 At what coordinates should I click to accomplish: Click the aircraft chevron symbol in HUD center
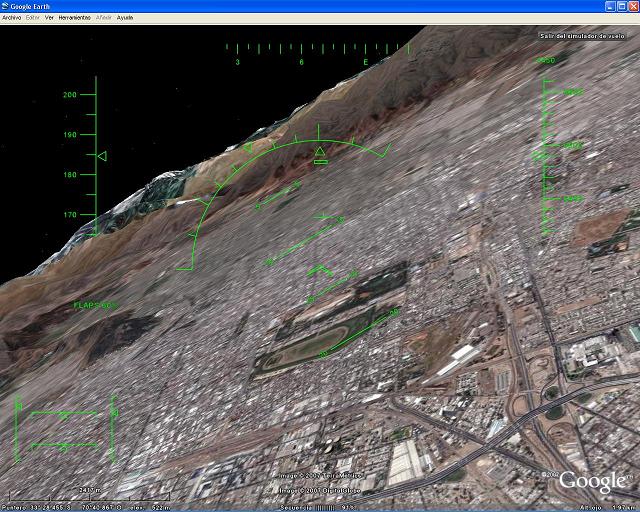(320, 270)
